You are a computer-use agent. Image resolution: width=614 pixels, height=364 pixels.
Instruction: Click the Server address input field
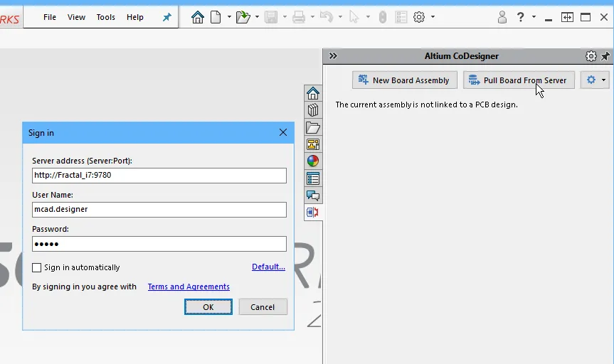click(x=159, y=176)
